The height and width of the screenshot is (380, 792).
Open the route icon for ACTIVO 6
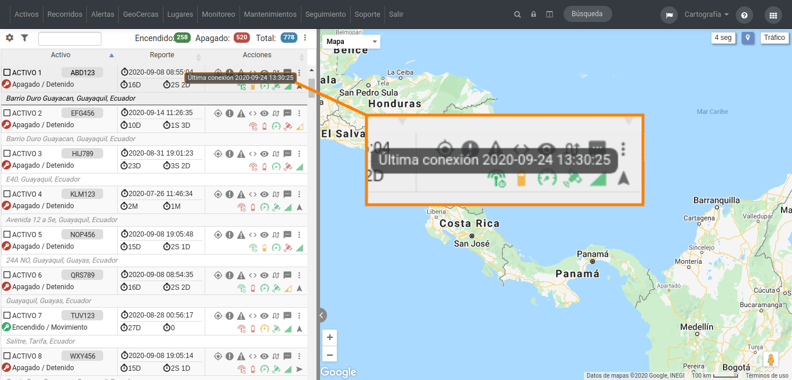pos(276,275)
